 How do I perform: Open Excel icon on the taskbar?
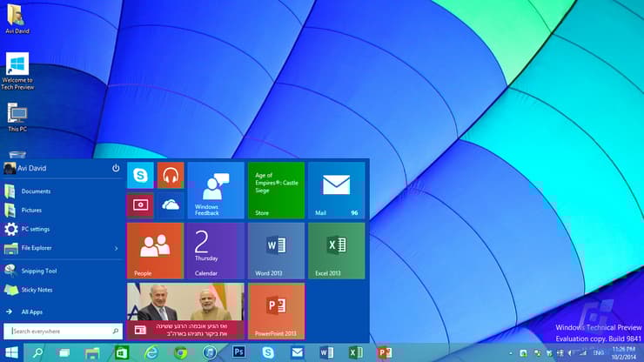coord(356,352)
